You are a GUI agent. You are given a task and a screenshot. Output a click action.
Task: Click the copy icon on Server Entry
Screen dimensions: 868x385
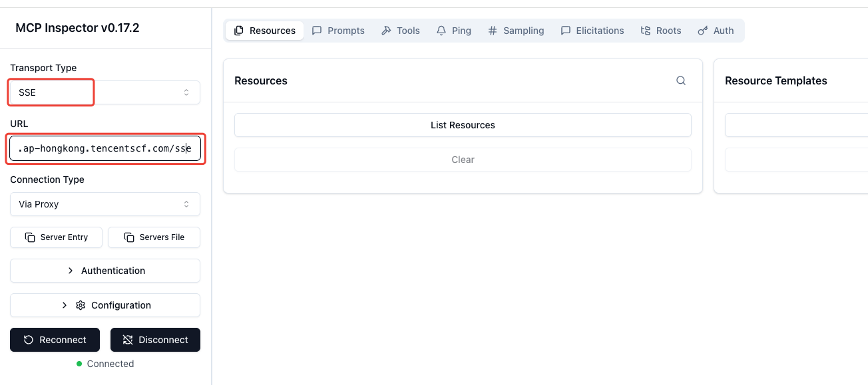pos(30,237)
